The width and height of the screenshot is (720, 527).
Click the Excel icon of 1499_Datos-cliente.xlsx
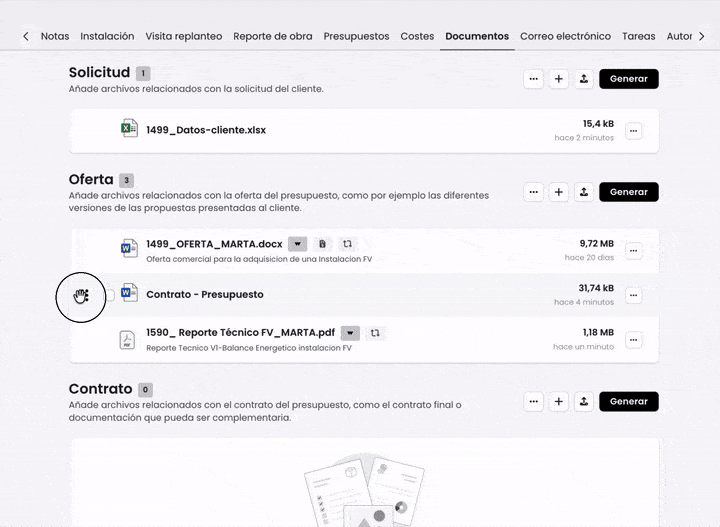(129, 128)
